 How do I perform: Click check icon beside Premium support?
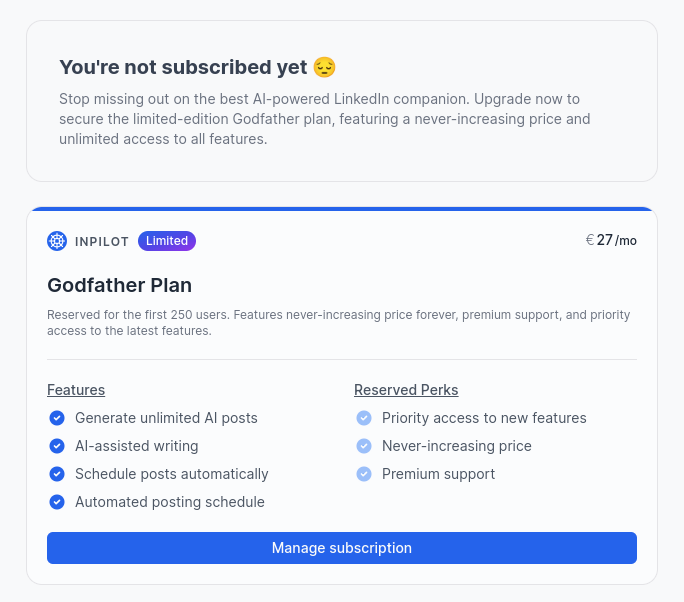point(364,474)
